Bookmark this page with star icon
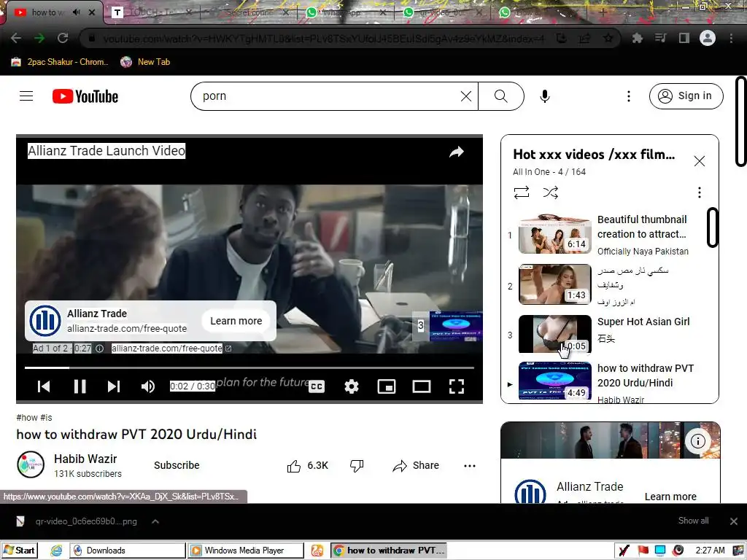 pyautogui.click(x=608, y=38)
